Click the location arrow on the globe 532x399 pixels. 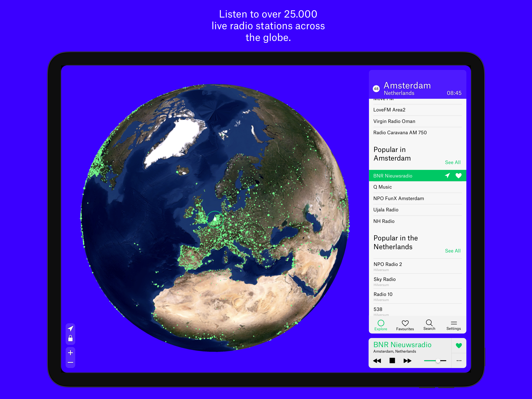click(x=70, y=328)
